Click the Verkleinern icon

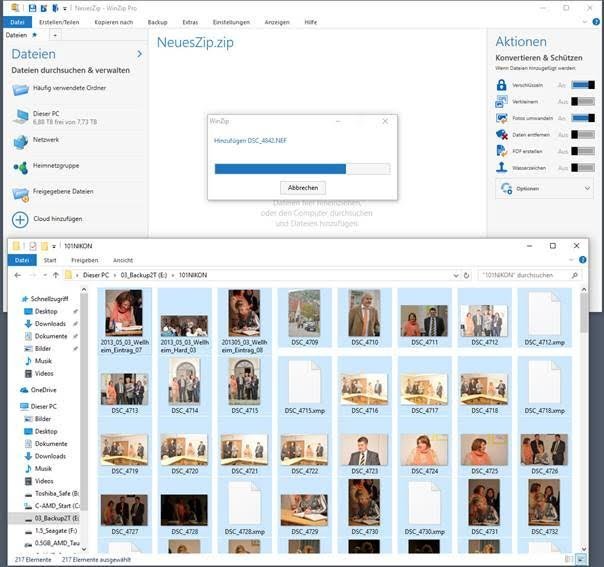tap(501, 102)
